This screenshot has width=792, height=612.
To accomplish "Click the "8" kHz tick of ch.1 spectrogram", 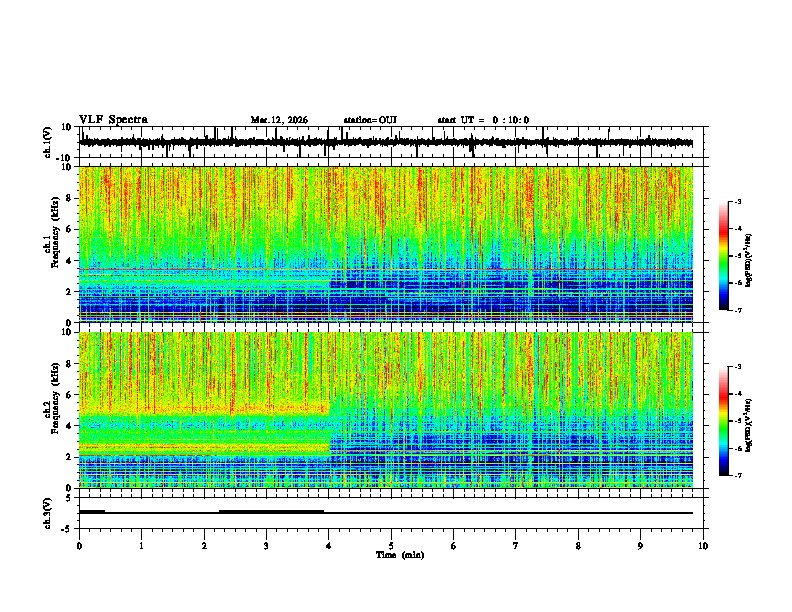I will click(69, 198).
